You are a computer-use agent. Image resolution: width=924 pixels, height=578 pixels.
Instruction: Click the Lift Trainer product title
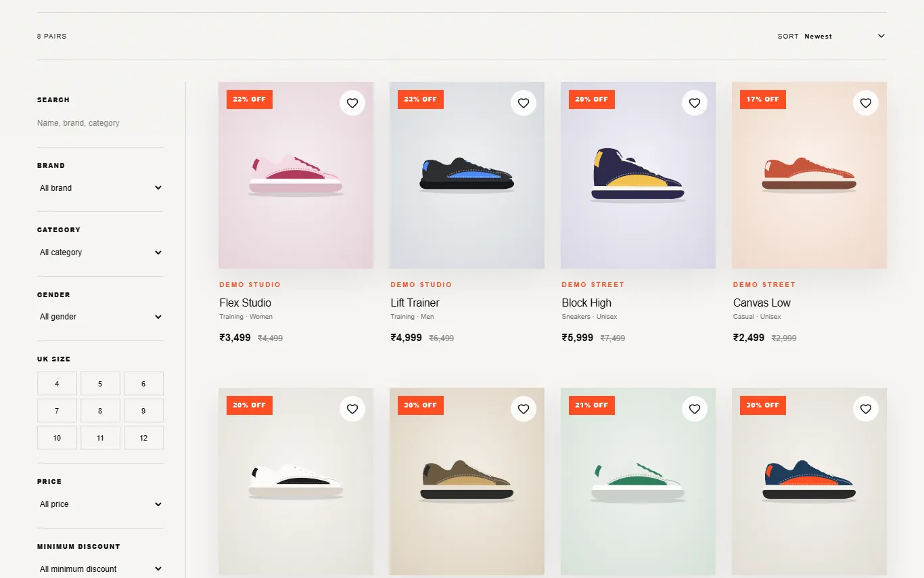click(x=415, y=303)
